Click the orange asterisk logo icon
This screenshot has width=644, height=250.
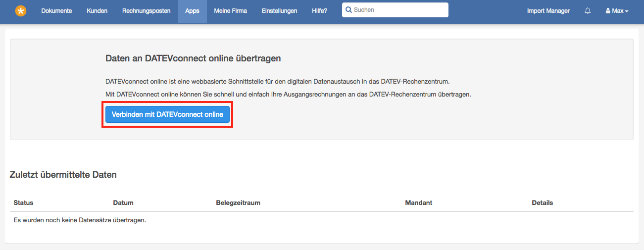click(x=21, y=11)
